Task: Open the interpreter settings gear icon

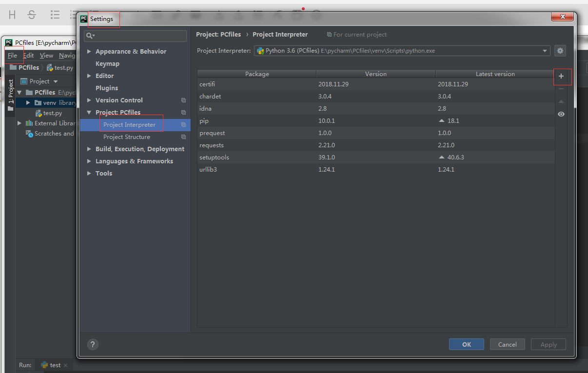Action: 560,51
